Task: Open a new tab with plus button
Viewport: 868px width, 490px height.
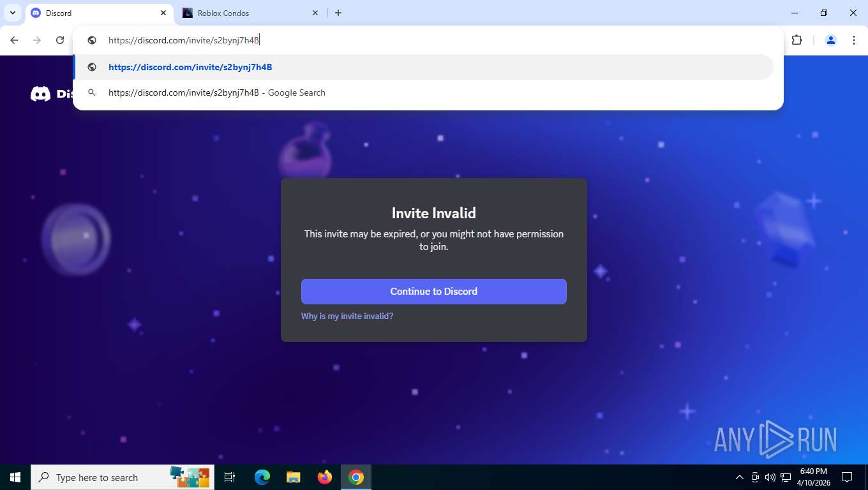Action: tap(338, 13)
